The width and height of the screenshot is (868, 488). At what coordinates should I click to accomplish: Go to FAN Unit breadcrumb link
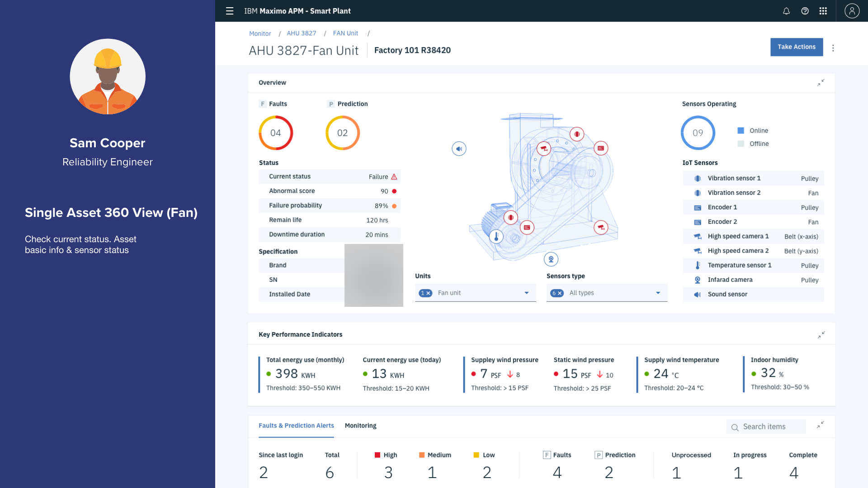tap(345, 33)
